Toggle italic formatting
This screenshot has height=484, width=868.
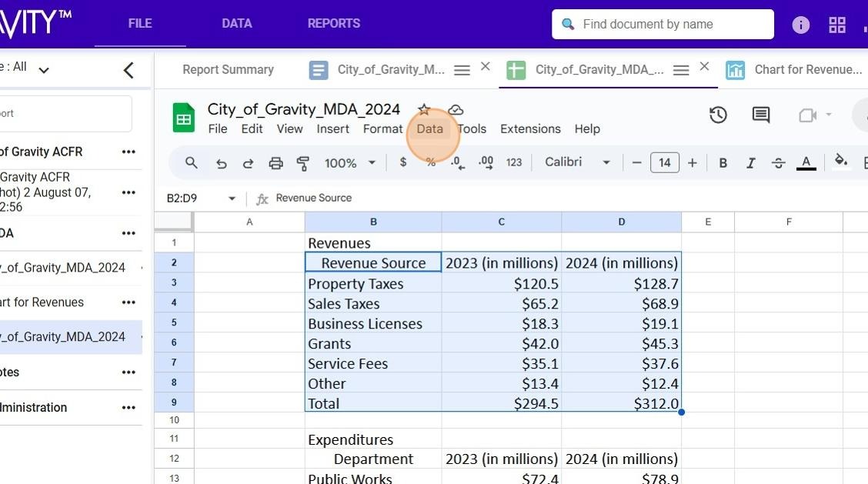pos(750,163)
